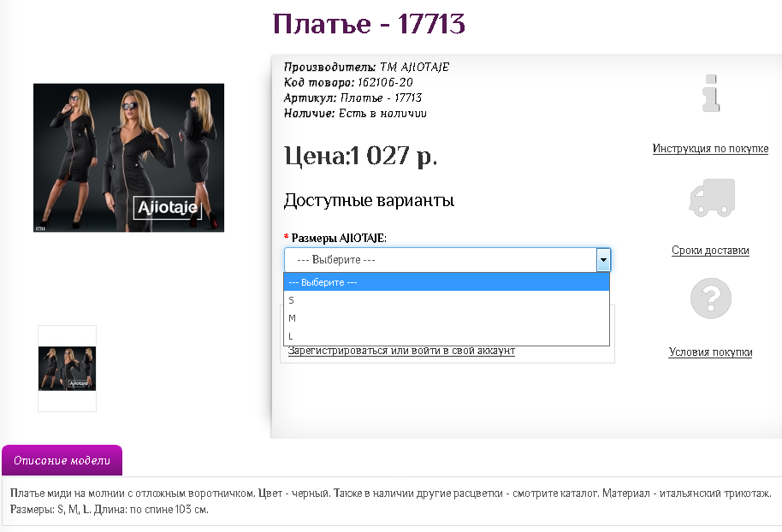
Task: Click the question mark help icon
Action: point(711,299)
